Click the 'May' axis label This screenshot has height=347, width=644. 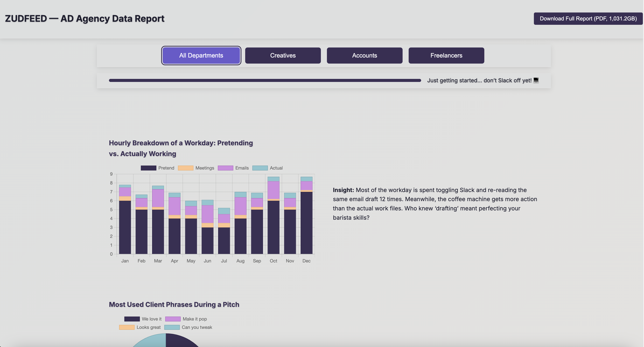pyautogui.click(x=191, y=261)
